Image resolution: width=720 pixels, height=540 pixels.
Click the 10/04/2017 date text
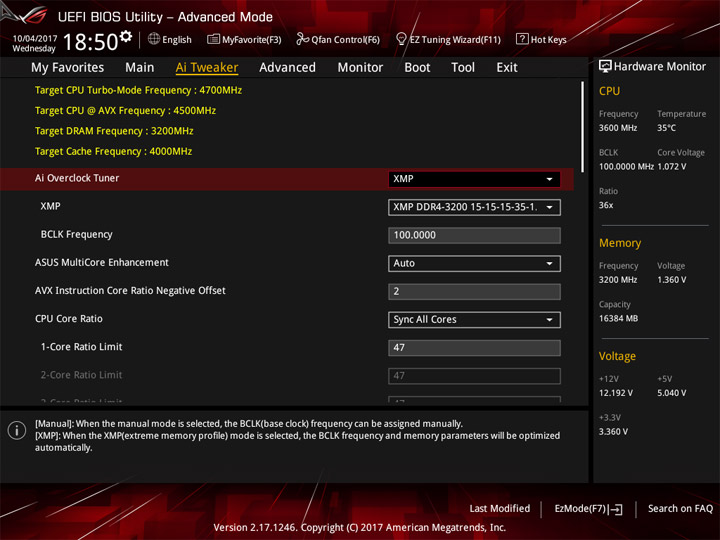(35, 39)
